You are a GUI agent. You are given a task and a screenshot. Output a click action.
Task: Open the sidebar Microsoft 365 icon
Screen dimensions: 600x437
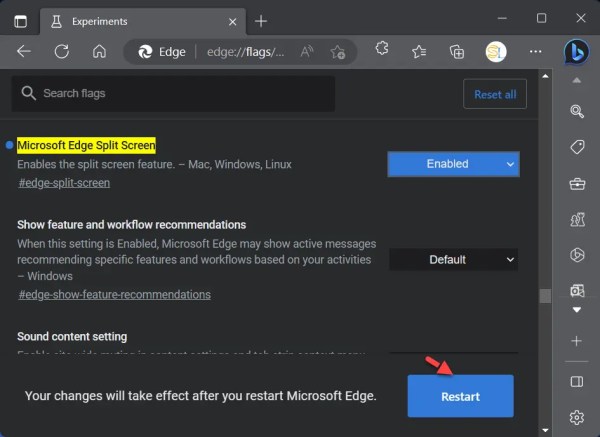coord(577,255)
